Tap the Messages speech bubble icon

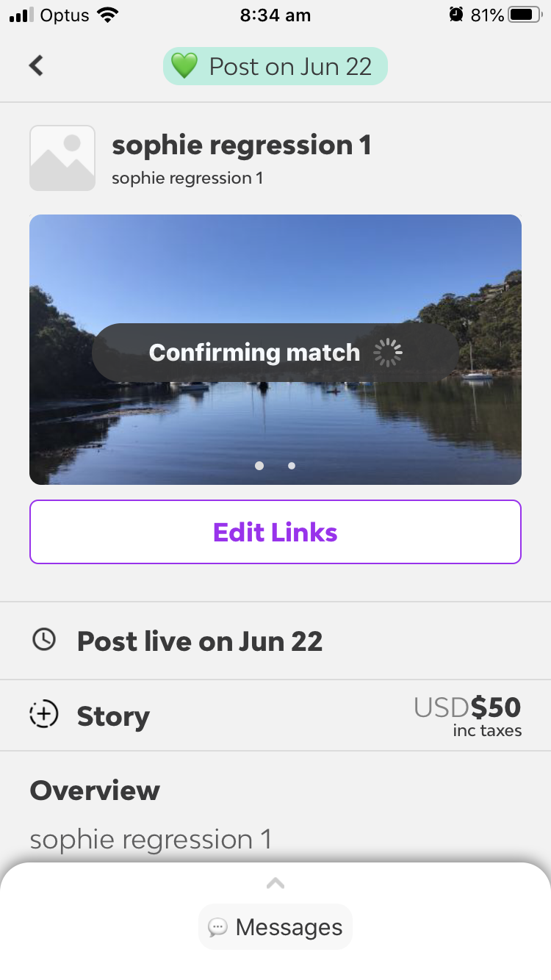pyautogui.click(x=217, y=927)
